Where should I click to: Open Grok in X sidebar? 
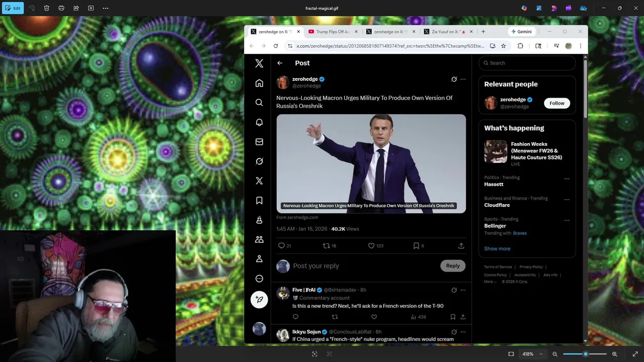259,161
